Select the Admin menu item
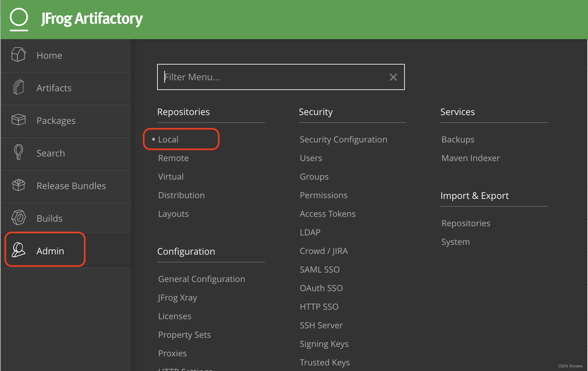This screenshot has width=588, height=371. 66,251
